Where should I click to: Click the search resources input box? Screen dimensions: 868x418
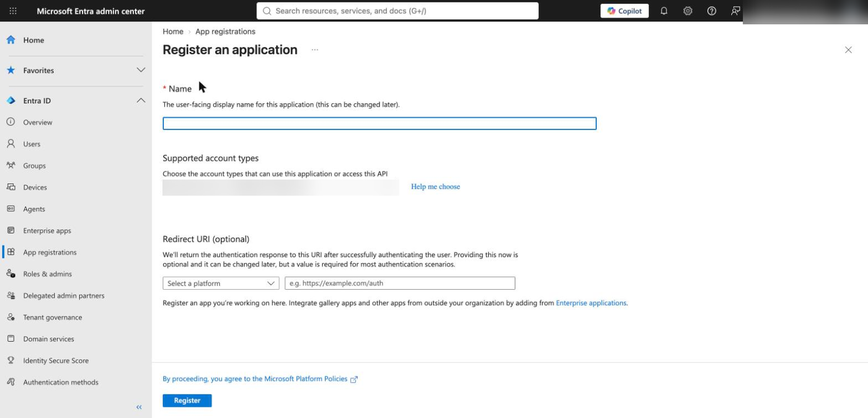pos(397,11)
